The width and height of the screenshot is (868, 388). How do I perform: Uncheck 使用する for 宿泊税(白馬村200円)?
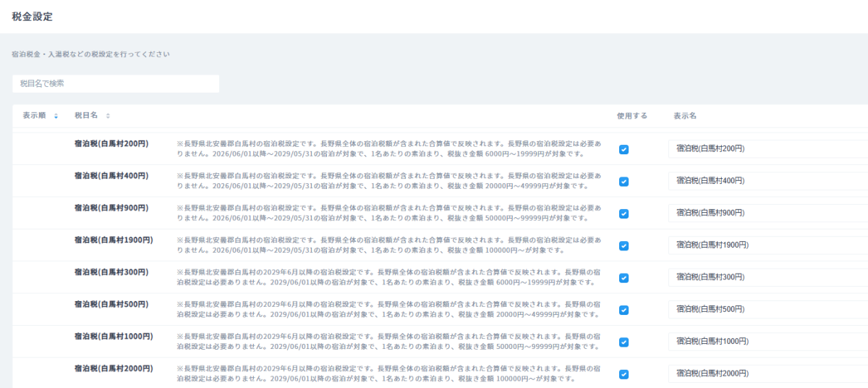(624, 149)
